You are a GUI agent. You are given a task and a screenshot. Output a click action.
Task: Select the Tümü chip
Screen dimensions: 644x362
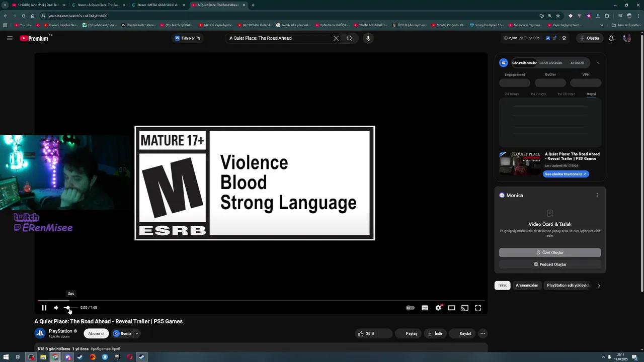tap(503, 285)
